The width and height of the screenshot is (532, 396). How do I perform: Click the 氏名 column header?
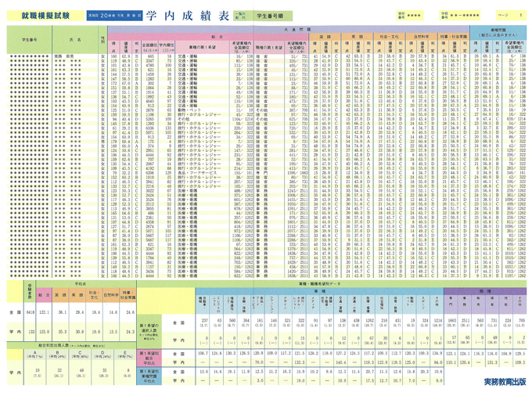[x=75, y=40]
